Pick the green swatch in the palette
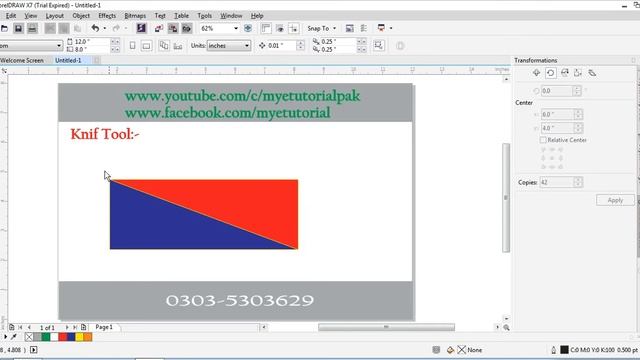This screenshot has width=640, height=360. (46, 337)
